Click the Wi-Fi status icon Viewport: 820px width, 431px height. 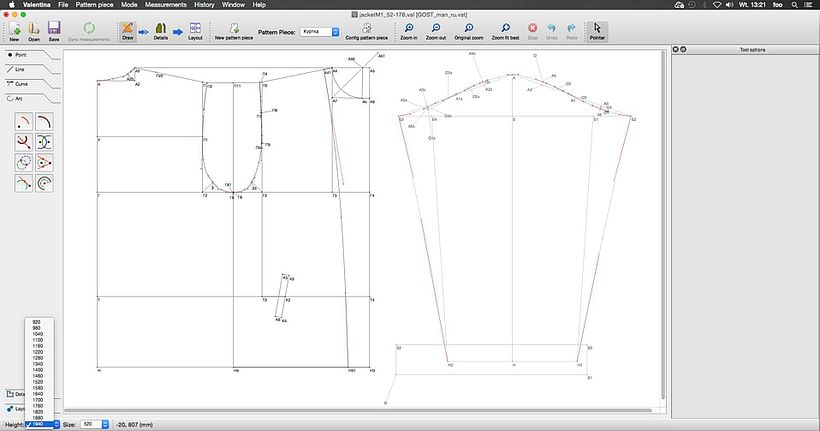click(717, 5)
